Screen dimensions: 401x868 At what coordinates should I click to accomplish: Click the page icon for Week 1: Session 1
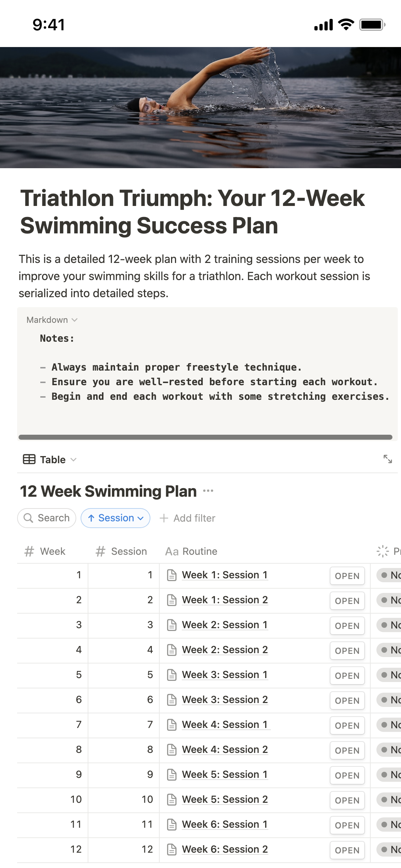pos(172,575)
